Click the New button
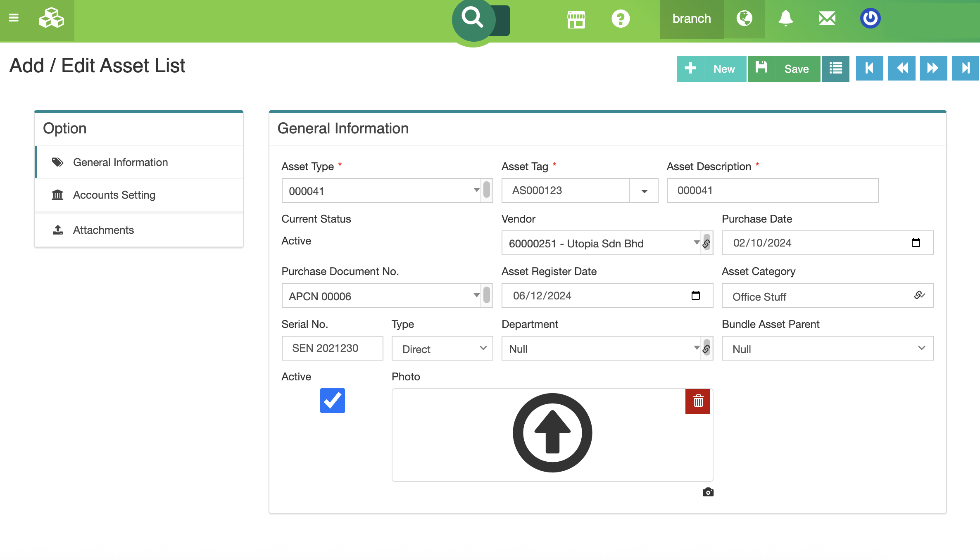980x560 pixels. [711, 69]
